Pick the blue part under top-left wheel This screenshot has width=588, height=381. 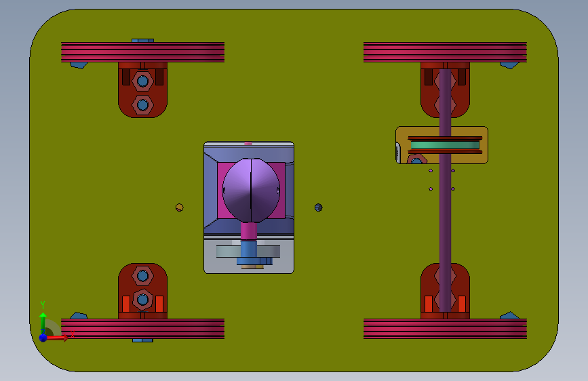point(79,65)
